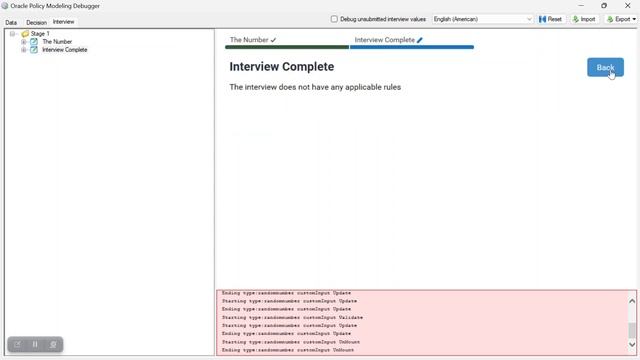
Task: Click the pencil edit icon in recorder overlay
Action: (x=17, y=344)
